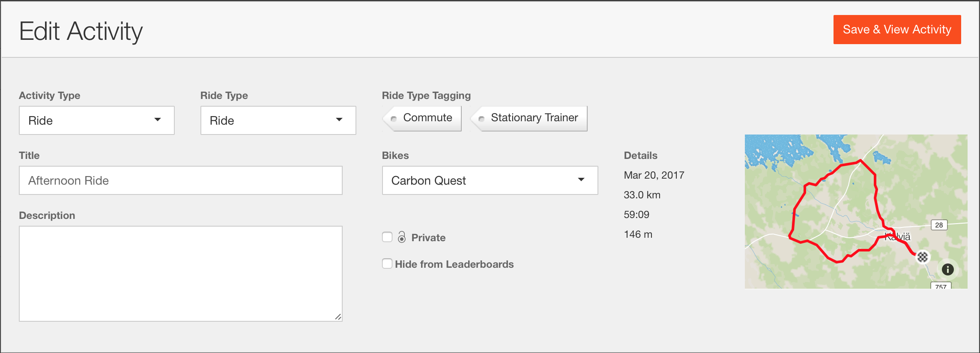The image size is (980, 353).
Task: Click the Kälviä town label on the map
Action: (899, 237)
